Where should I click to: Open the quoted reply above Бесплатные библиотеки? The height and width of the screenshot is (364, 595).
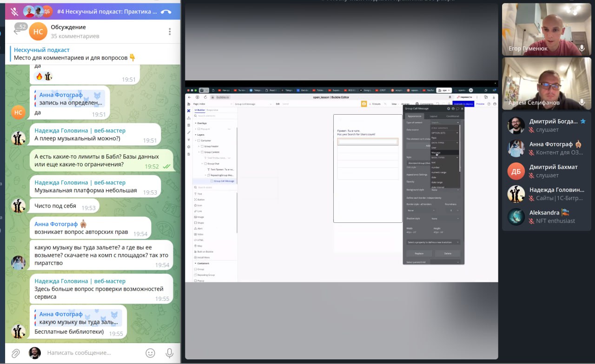pyautogui.click(x=78, y=318)
